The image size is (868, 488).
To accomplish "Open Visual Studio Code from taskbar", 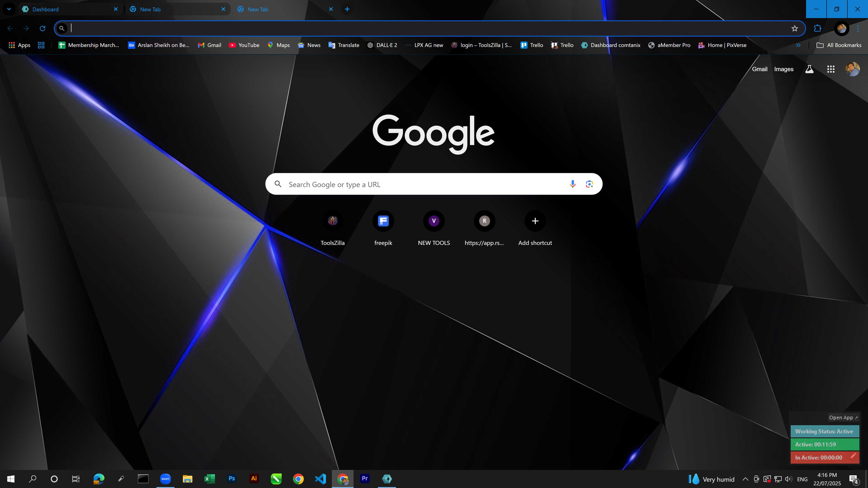I will (x=320, y=479).
